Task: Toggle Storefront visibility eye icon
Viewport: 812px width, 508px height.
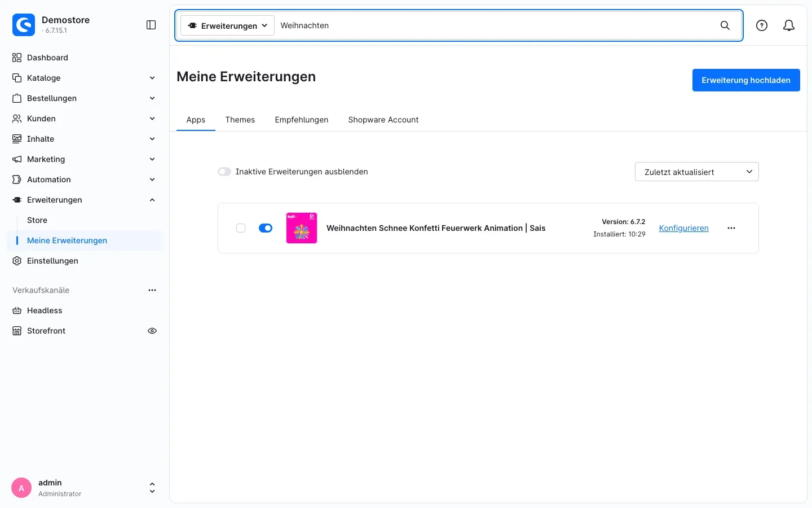Action: [152, 331]
